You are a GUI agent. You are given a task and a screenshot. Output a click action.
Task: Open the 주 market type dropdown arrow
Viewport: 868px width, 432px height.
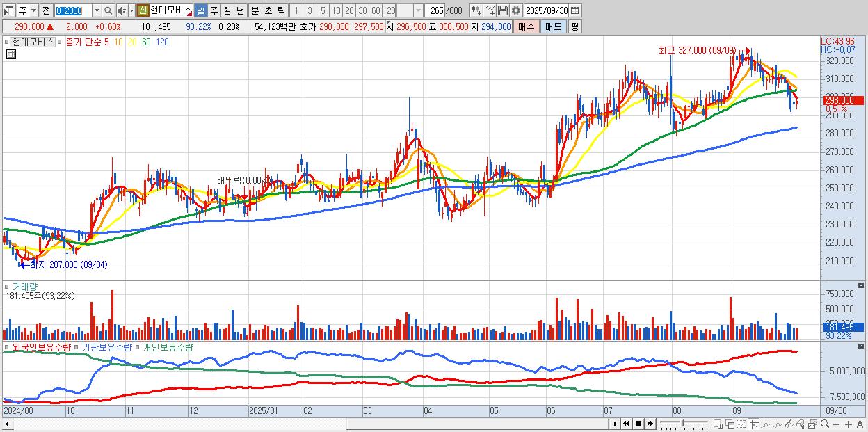tap(33, 10)
